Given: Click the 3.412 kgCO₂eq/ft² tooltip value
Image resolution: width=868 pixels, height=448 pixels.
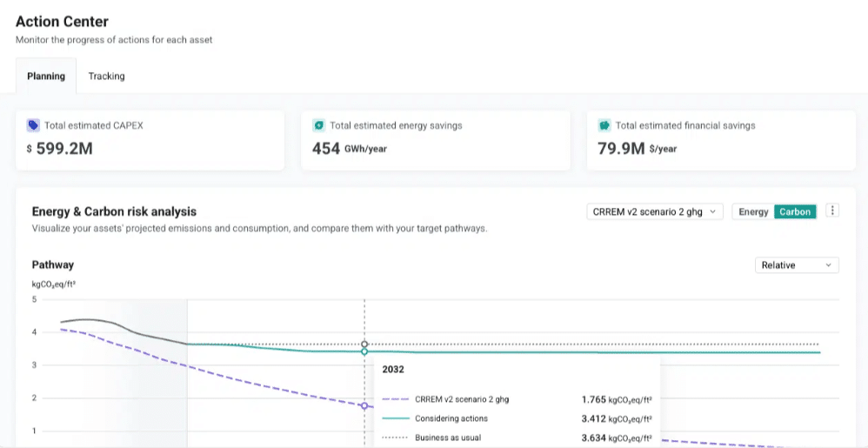Looking at the screenshot, I should (617, 418).
